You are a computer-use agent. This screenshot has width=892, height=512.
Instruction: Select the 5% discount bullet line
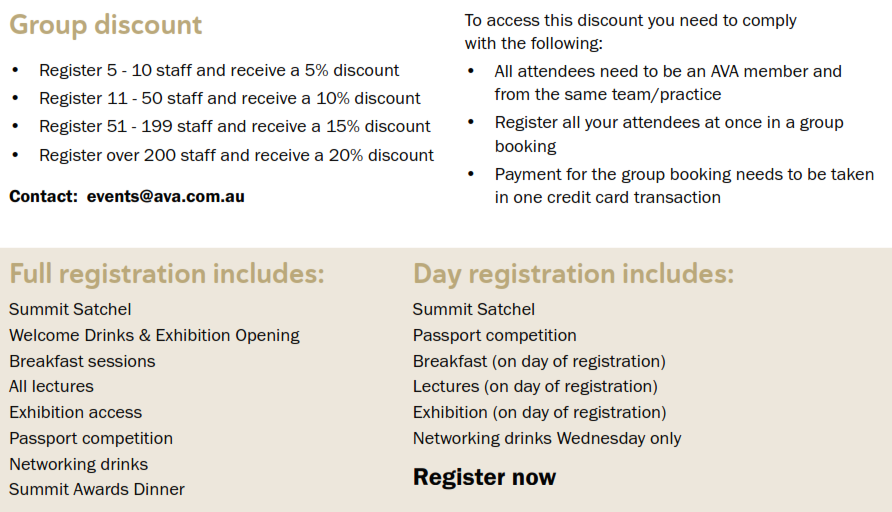coord(219,70)
